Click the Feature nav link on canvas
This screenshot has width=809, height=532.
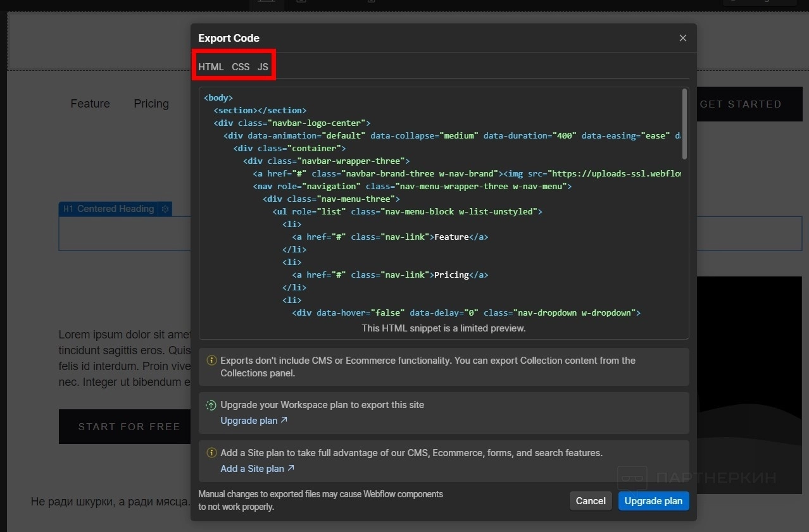(90, 104)
